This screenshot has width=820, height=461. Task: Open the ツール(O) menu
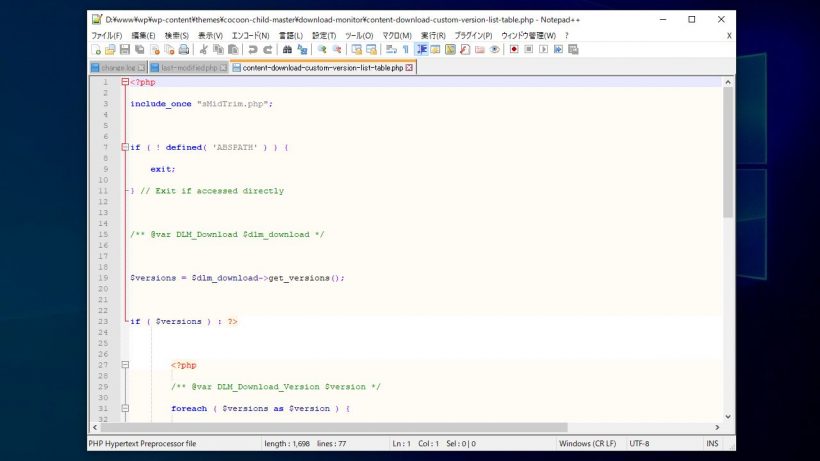(359, 36)
